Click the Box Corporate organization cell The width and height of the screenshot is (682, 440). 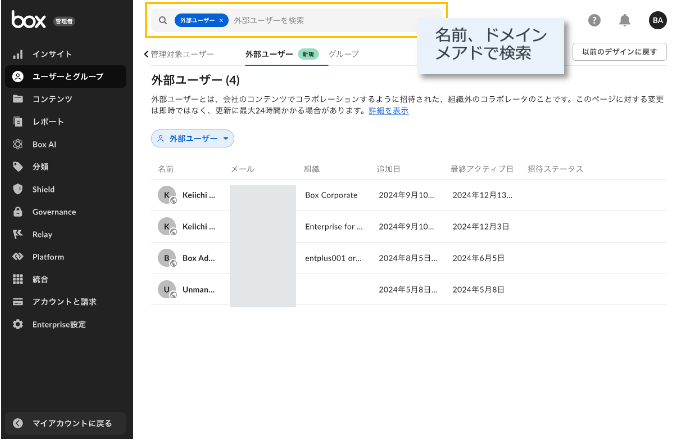(331, 195)
